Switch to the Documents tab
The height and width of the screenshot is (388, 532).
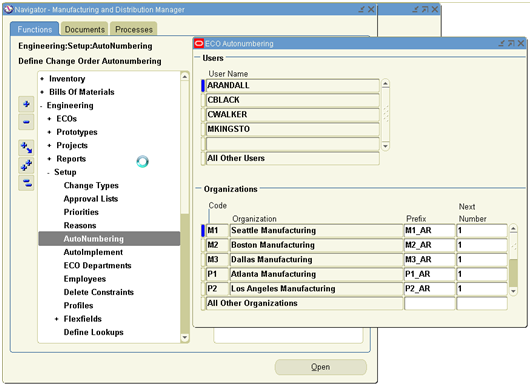point(84,30)
